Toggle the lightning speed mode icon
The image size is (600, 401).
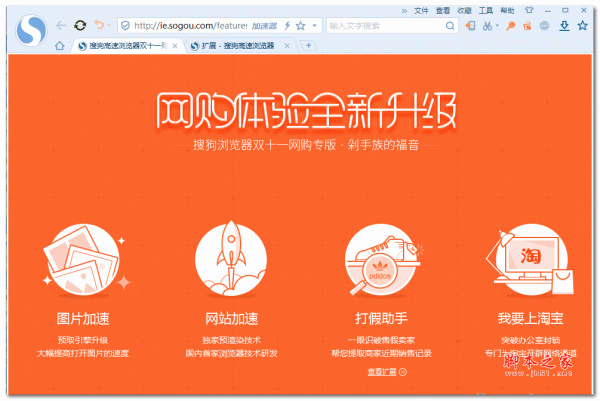tap(287, 26)
